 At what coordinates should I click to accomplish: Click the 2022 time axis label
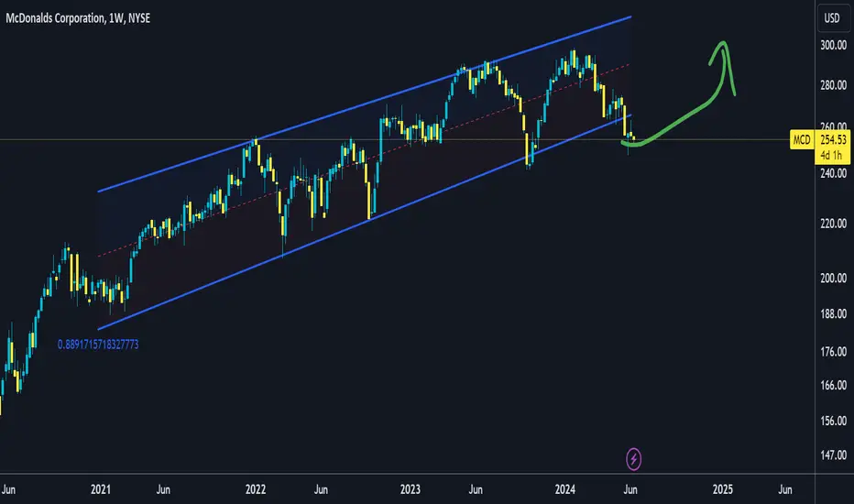point(256,489)
